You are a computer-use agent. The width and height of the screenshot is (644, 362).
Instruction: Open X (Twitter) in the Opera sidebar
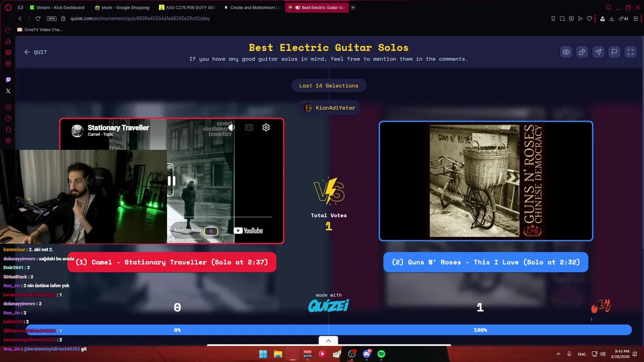point(8,91)
